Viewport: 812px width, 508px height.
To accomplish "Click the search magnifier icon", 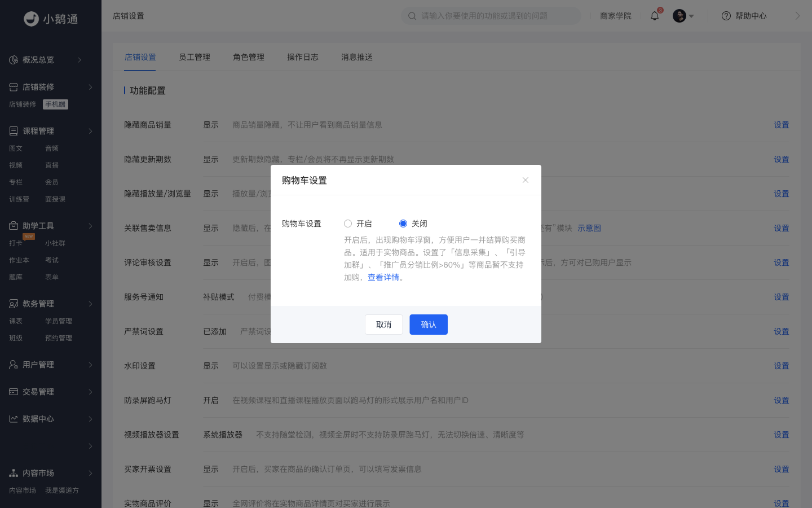I will 412,16.
